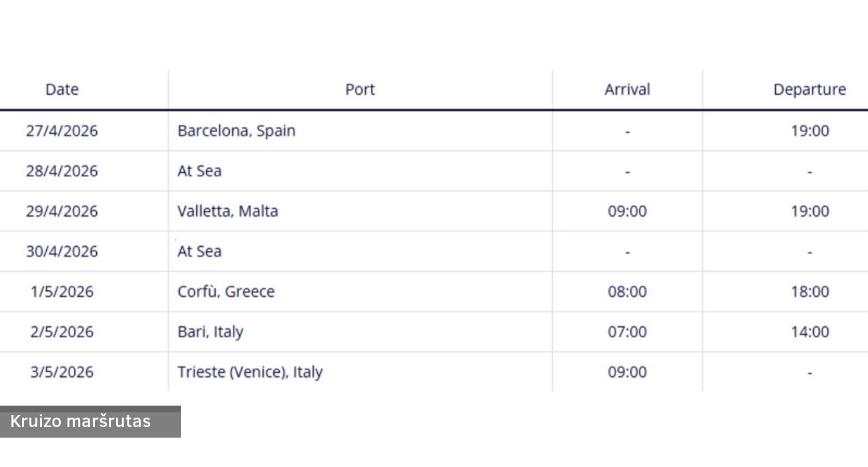
Task: Select the 3/5/2026 date cell
Action: point(62,372)
